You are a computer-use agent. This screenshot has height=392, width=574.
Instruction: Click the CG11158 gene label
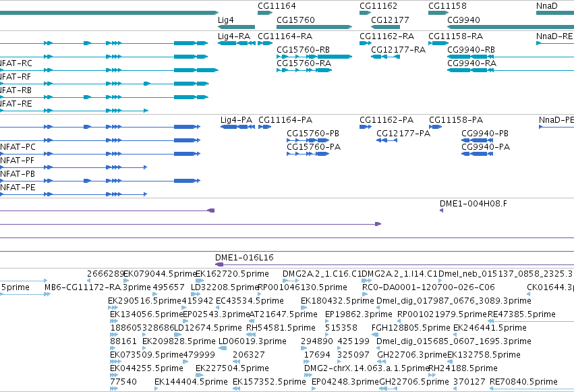(x=447, y=6)
